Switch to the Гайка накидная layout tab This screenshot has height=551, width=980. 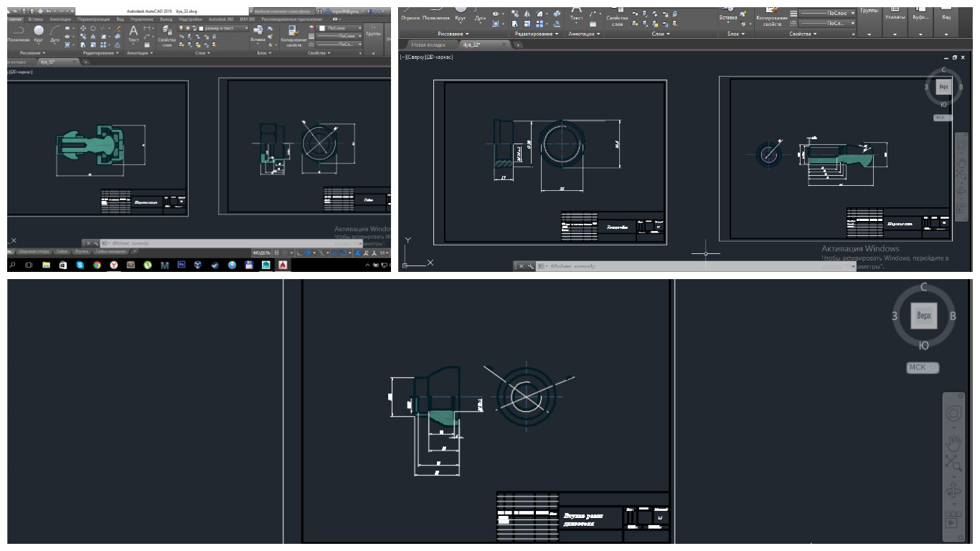(x=111, y=251)
